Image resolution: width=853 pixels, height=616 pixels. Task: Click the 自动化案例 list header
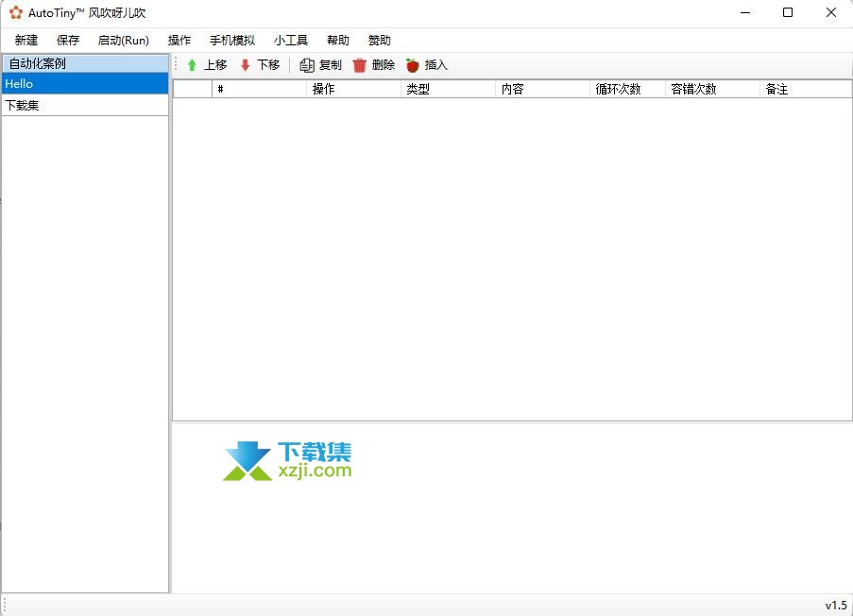tap(85, 63)
